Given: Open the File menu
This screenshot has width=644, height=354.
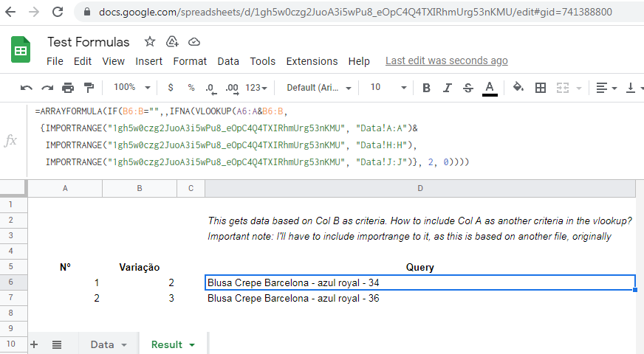Looking at the screenshot, I should pos(55,61).
